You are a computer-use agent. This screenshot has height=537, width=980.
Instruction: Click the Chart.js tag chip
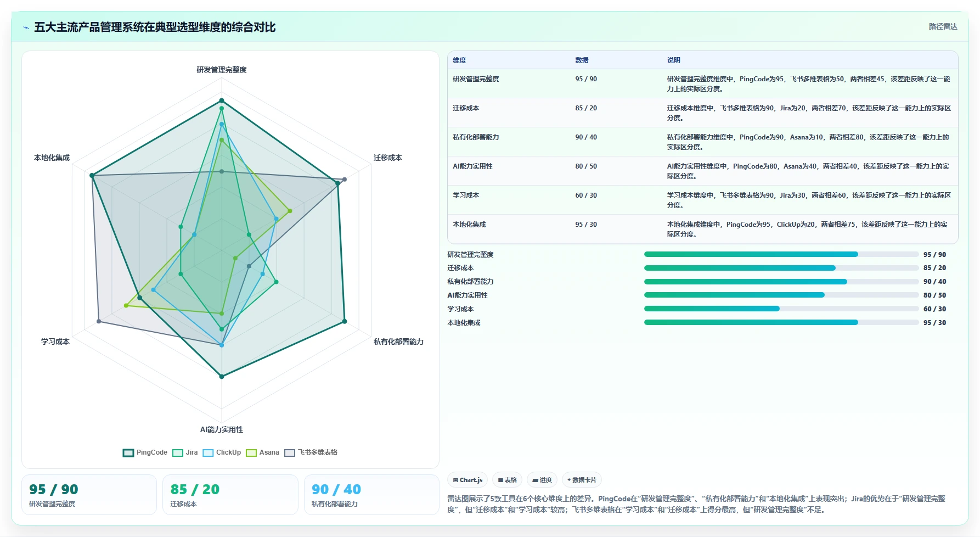click(x=468, y=480)
